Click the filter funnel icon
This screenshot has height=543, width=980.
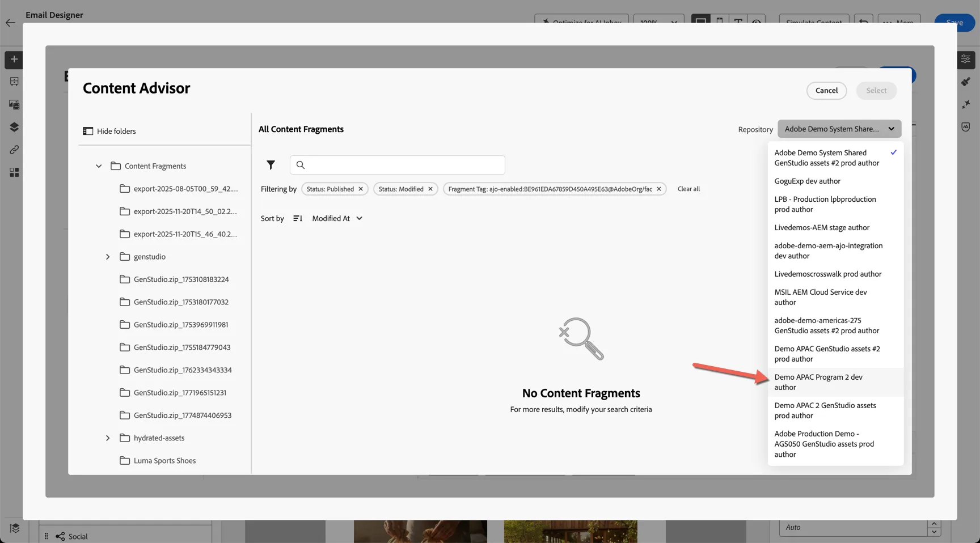coord(271,165)
